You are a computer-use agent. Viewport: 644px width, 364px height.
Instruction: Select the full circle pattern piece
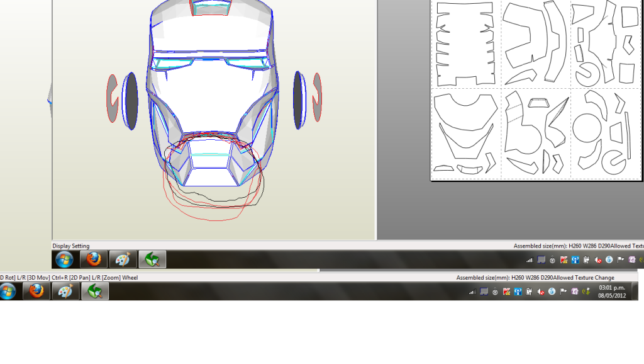click(587, 128)
